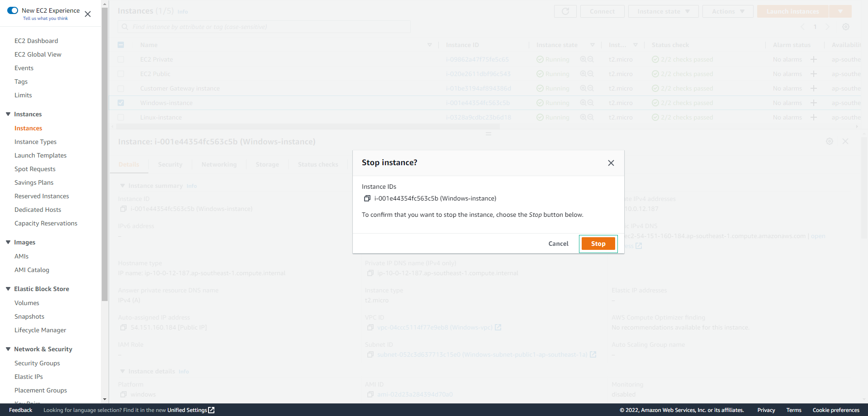This screenshot has width=868, height=416.
Task: Switch to Security tab
Action: tap(170, 164)
